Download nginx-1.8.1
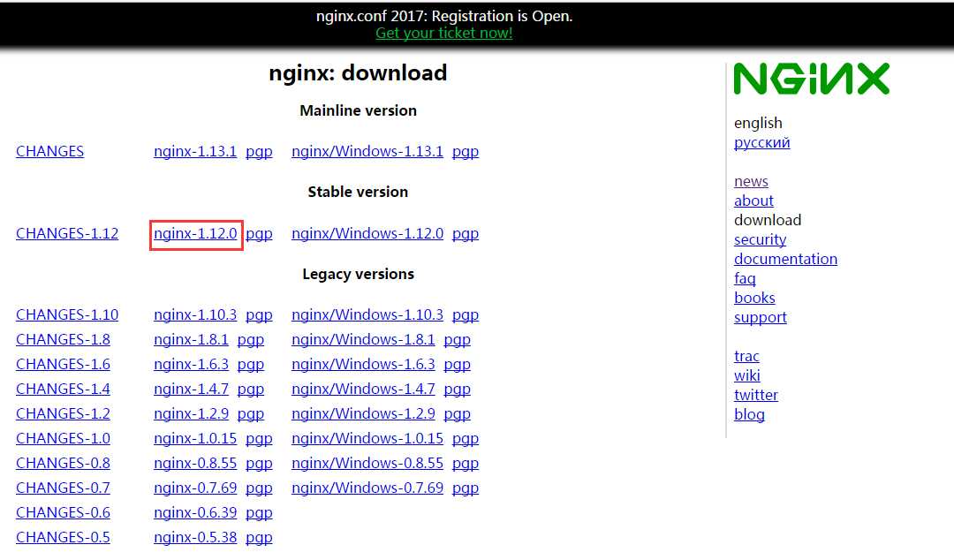Viewport: 954px width, 560px height. click(x=191, y=339)
